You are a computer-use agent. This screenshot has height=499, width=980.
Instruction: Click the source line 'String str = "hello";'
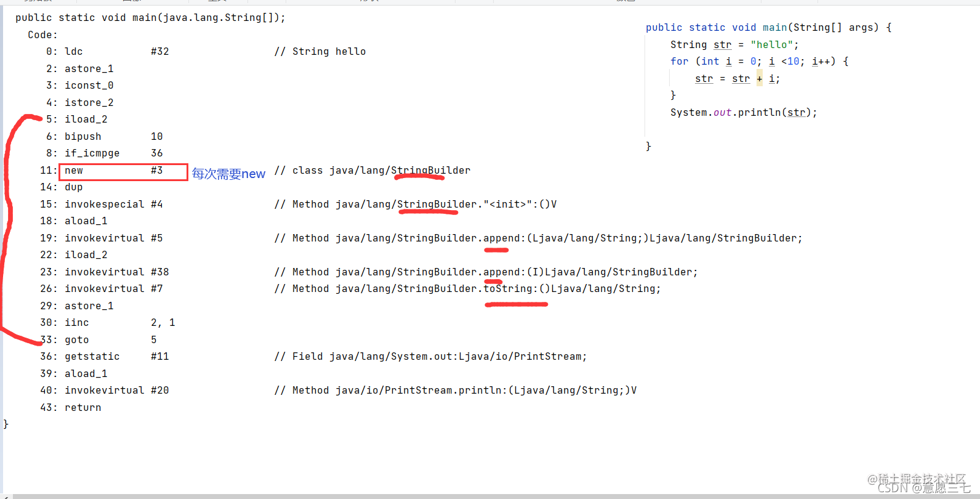[734, 45]
